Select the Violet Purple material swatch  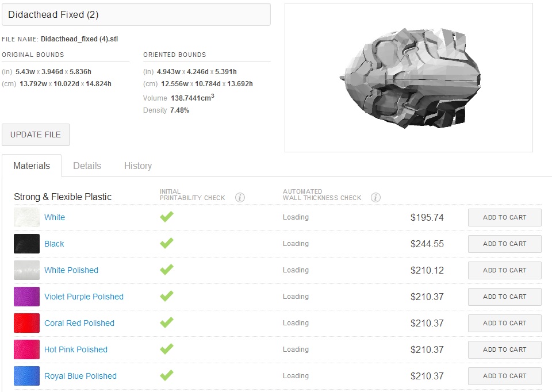pos(27,297)
